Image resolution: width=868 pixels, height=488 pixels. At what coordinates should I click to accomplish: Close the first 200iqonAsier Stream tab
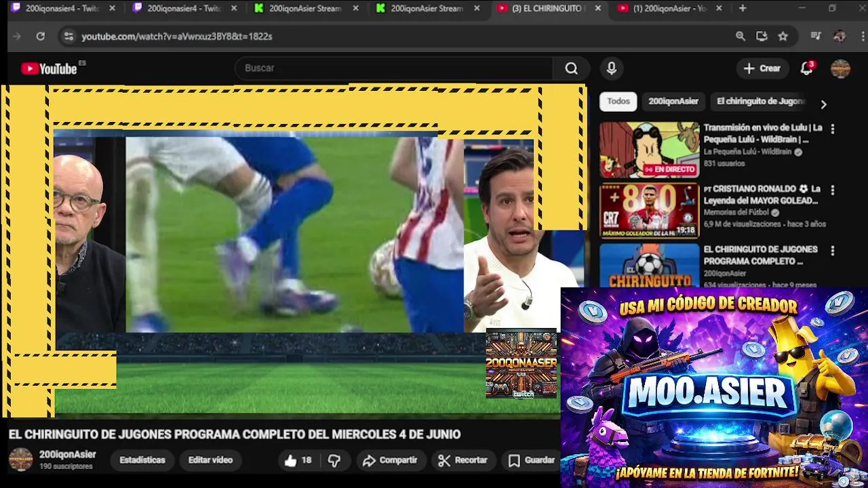pos(355,8)
